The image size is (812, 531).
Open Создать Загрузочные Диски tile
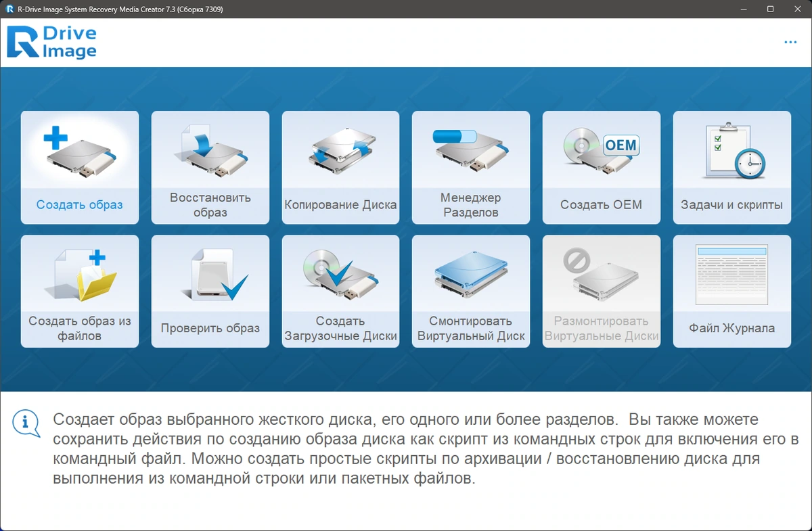[340, 292]
